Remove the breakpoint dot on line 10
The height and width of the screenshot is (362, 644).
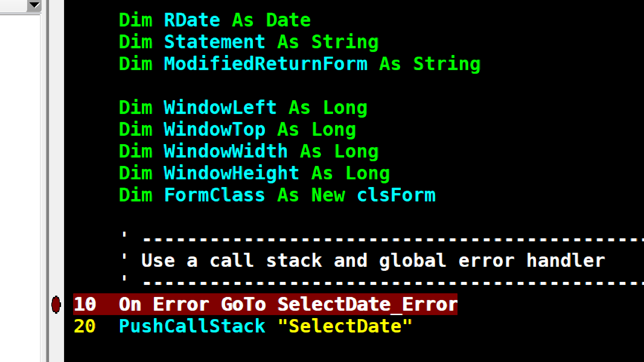tap(56, 305)
